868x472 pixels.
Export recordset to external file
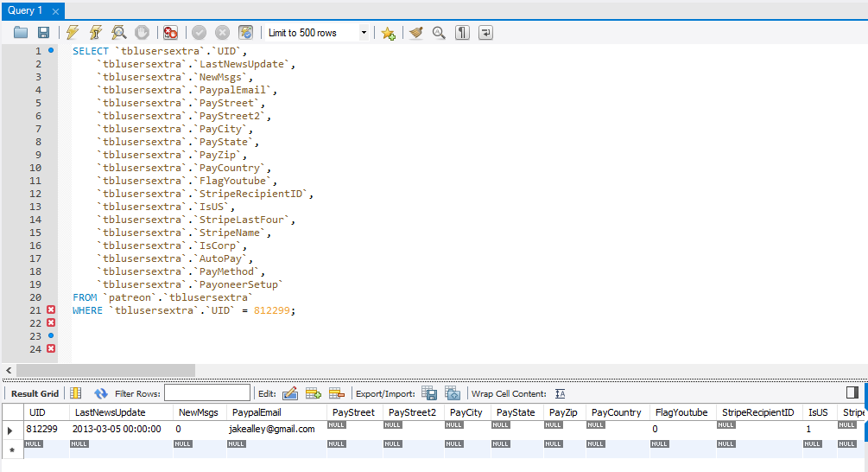[x=429, y=393]
